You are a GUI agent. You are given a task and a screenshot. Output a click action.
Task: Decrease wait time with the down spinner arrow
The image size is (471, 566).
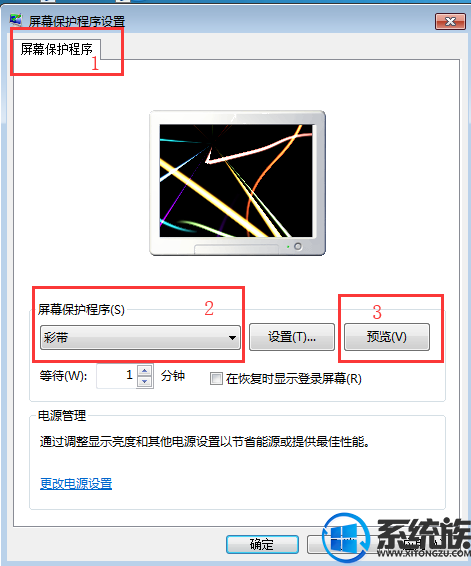(145, 382)
